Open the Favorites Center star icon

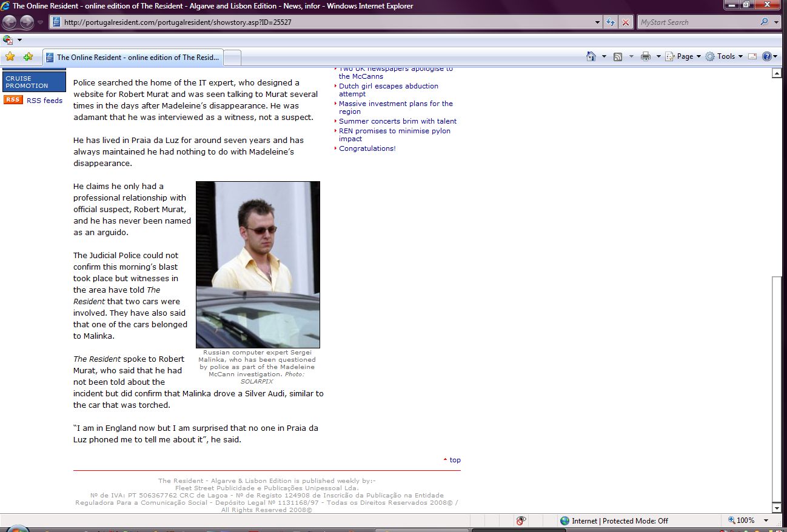[10, 57]
